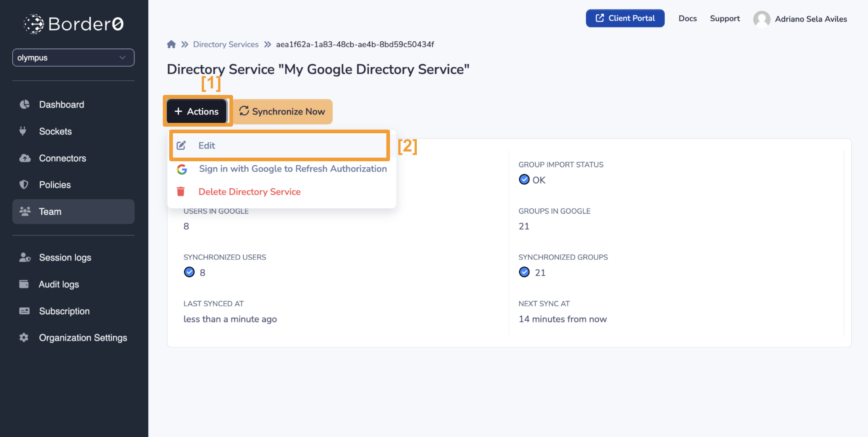The height and width of the screenshot is (437, 868).
Task: Click the Client Portal button
Action: [x=625, y=18]
